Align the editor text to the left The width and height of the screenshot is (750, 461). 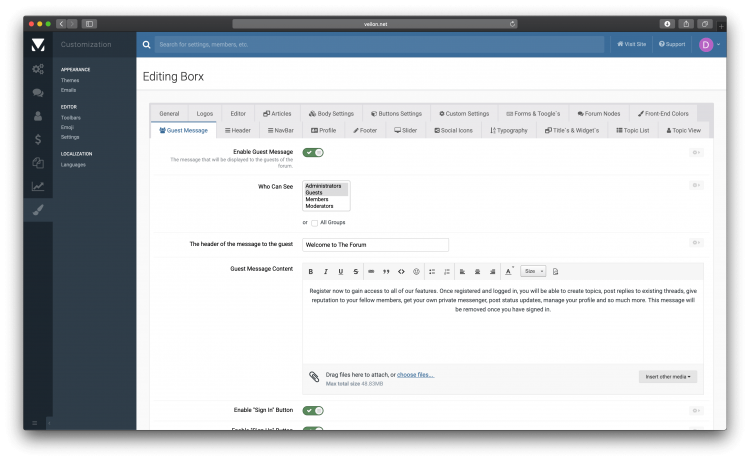point(463,272)
